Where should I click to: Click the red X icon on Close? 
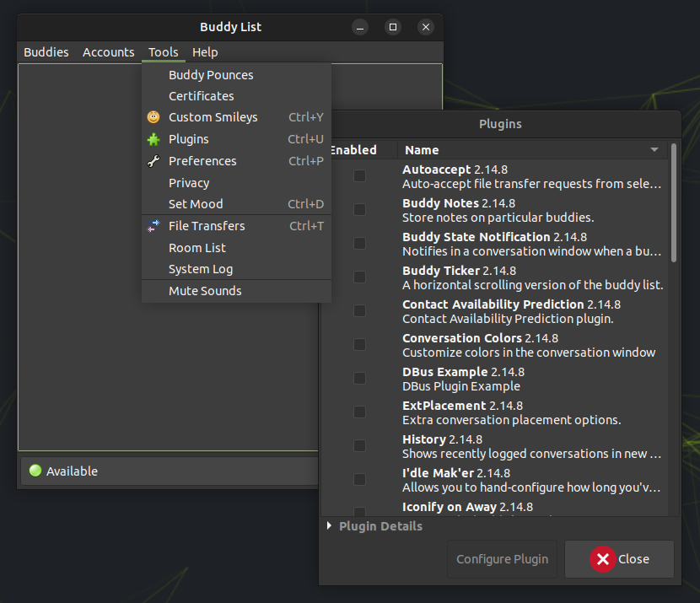point(603,559)
